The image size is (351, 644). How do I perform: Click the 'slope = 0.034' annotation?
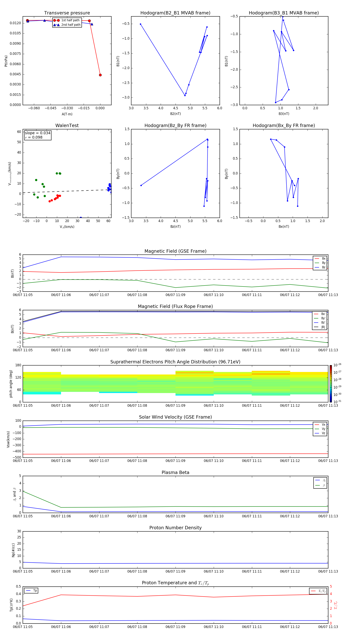37,133
